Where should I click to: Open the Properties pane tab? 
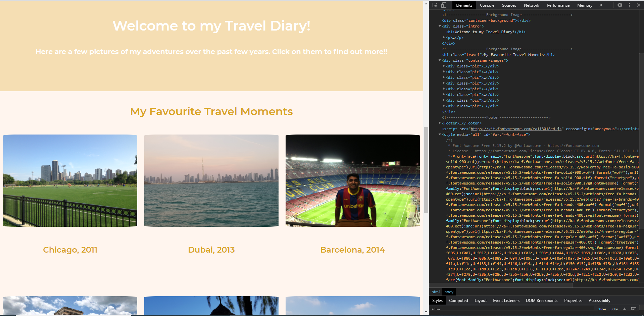coord(573,301)
